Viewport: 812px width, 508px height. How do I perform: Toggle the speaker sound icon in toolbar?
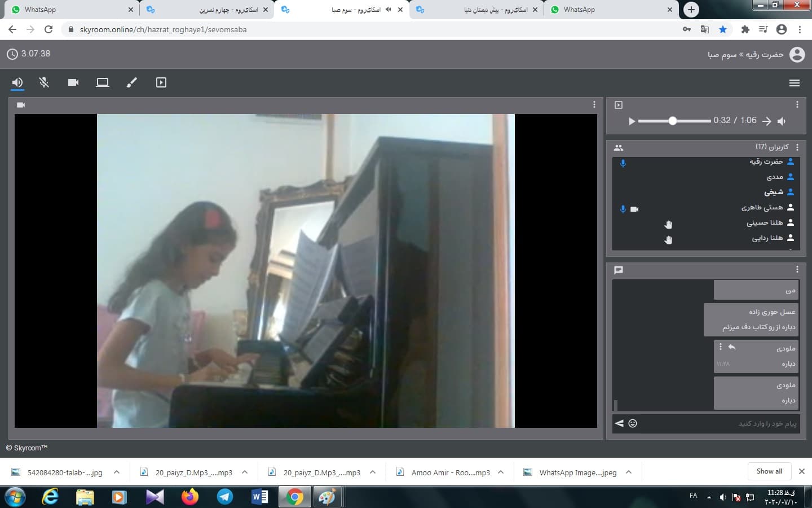(x=17, y=82)
